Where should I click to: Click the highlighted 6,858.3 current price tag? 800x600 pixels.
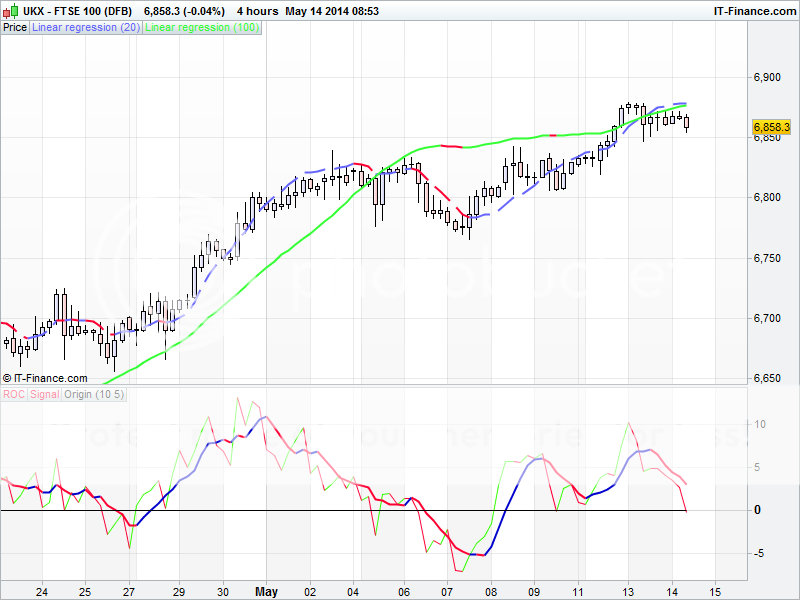pyautogui.click(x=770, y=128)
